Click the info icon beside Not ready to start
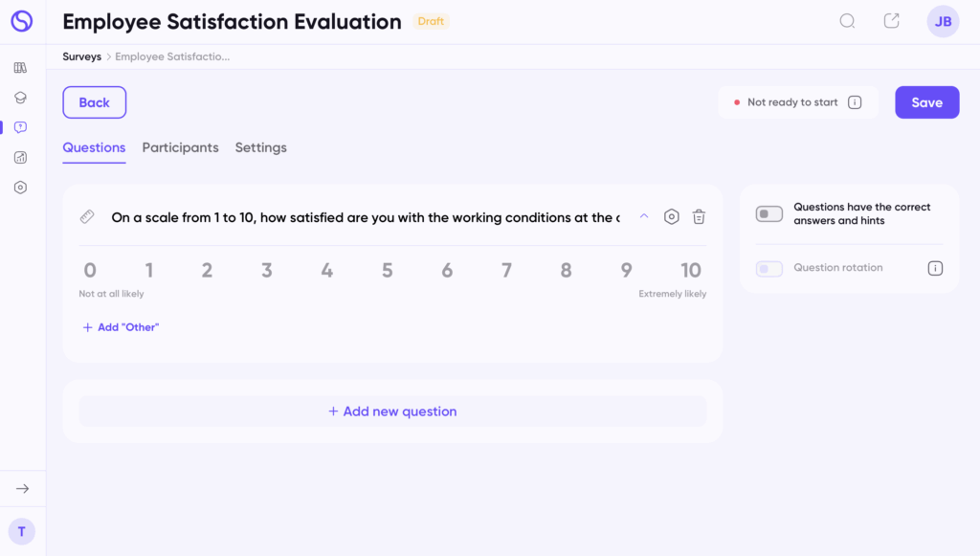Image resolution: width=980 pixels, height=556 pixels. tap(855, 102)
